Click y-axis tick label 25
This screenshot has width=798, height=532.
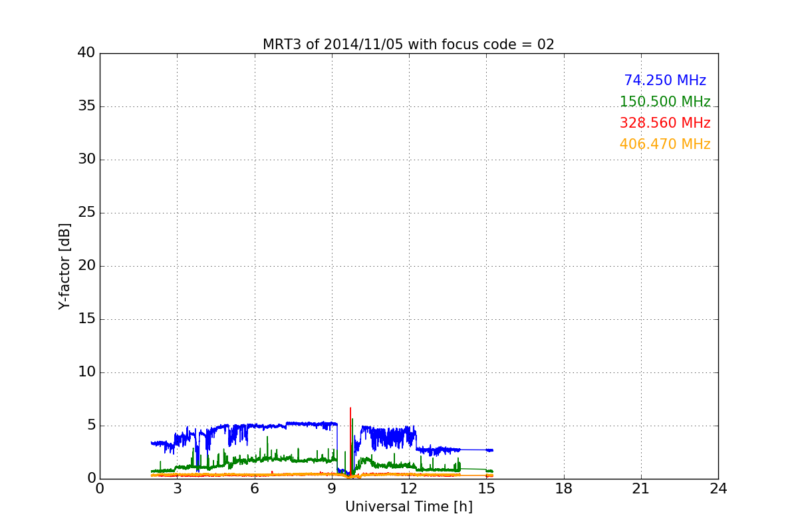point(86,213)
